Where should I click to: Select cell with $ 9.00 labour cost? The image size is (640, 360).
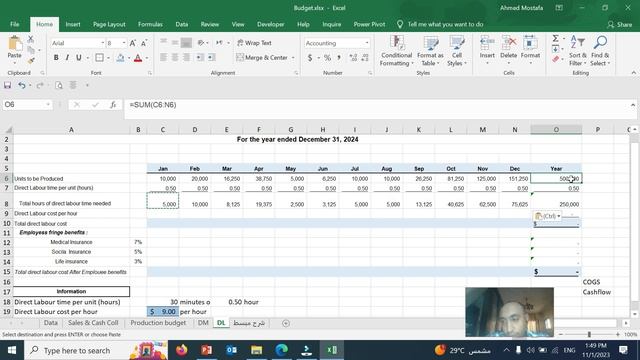click(162, 312)
